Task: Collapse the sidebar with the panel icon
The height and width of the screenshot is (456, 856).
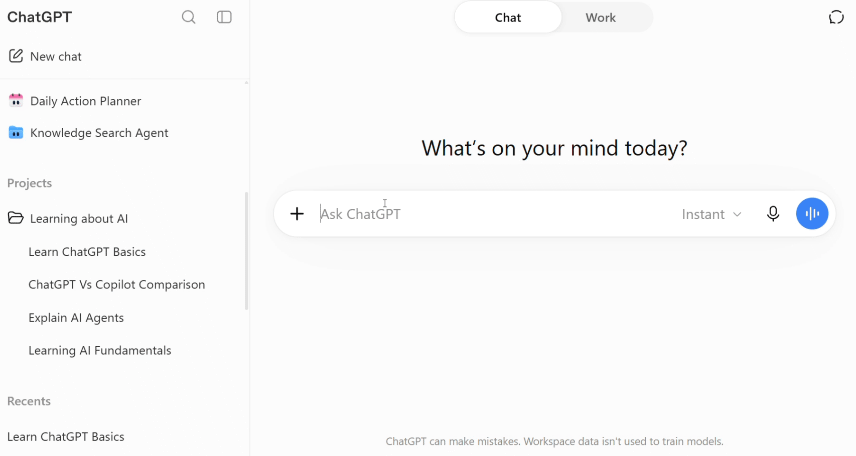Action: coord(224,17)
